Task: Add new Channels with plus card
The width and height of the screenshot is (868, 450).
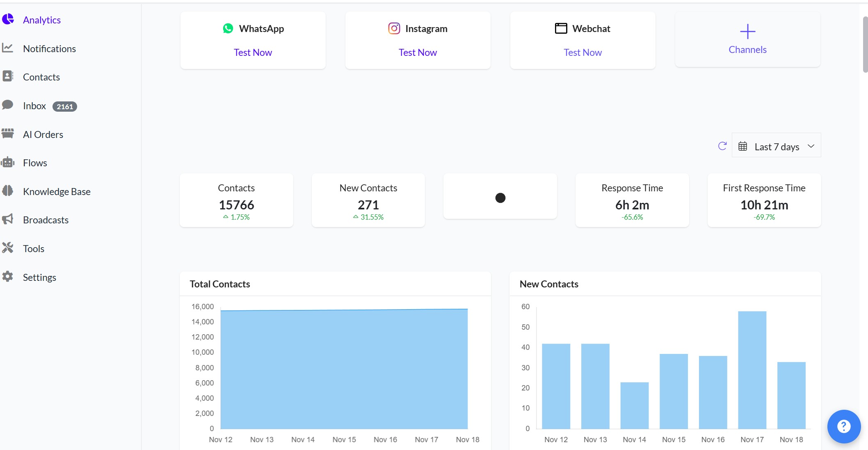Action: pyautogui.click(x=747, y=39)
